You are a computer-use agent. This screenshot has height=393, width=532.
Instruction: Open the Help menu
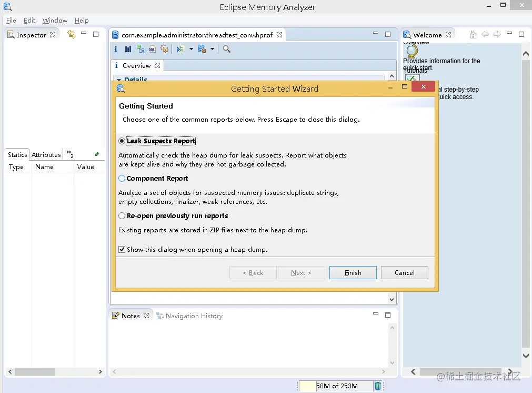(x=82, y=21)
